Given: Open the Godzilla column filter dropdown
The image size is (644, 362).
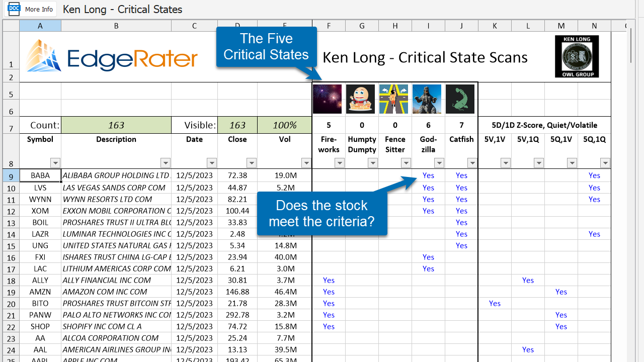Looking at the screenshot, I should [x=439, y=163].
